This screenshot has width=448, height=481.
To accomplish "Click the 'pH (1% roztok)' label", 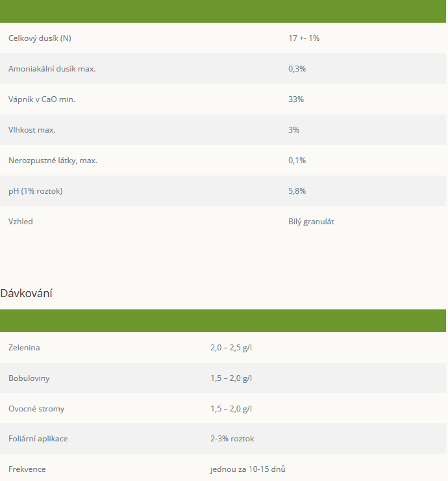I will tap(36, 191).
